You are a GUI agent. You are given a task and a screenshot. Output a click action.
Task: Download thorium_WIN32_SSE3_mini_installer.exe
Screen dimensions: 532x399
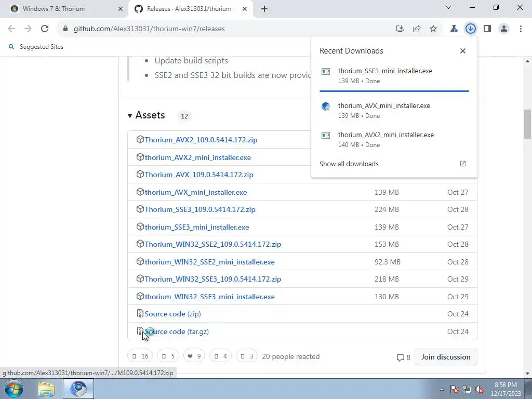point(210,297)
